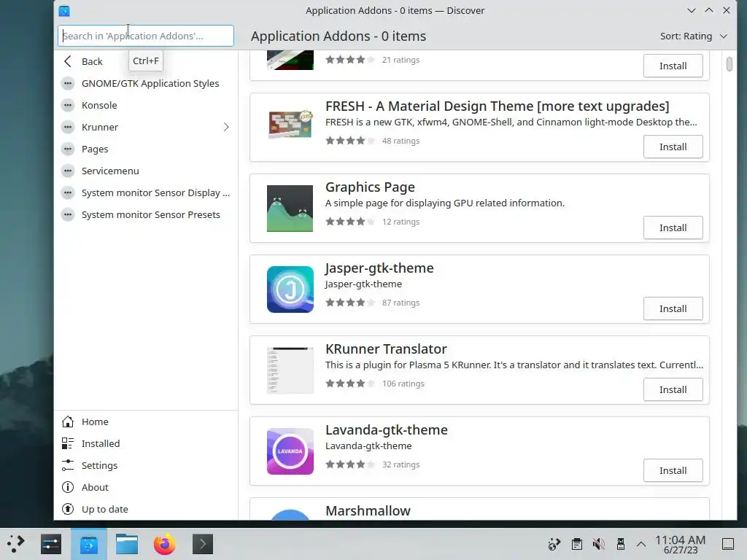Image resolution: width=747 pixels, height=560 pixels.
Task: Open the Sort: Rating dropdown
Action: point(694,36)
